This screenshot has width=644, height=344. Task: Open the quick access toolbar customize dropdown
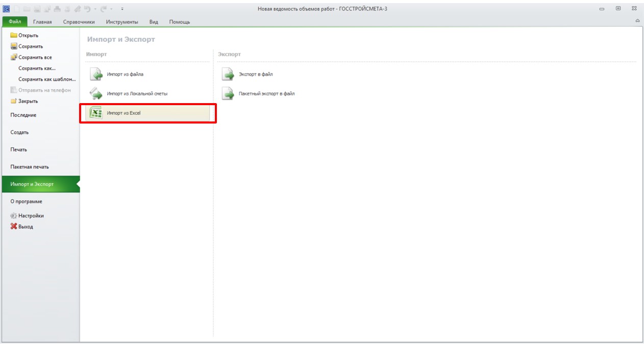click(x=122, y=9)
